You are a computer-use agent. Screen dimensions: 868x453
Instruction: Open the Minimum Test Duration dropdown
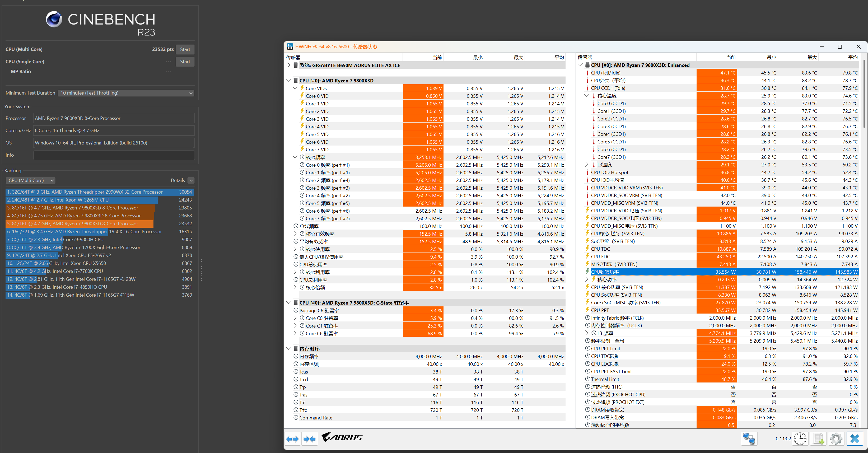pos(126,93)
